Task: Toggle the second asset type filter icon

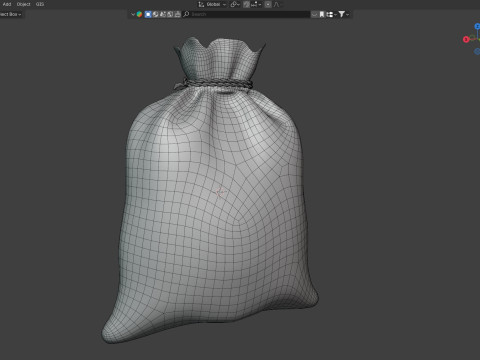Action: coord(155,14)
